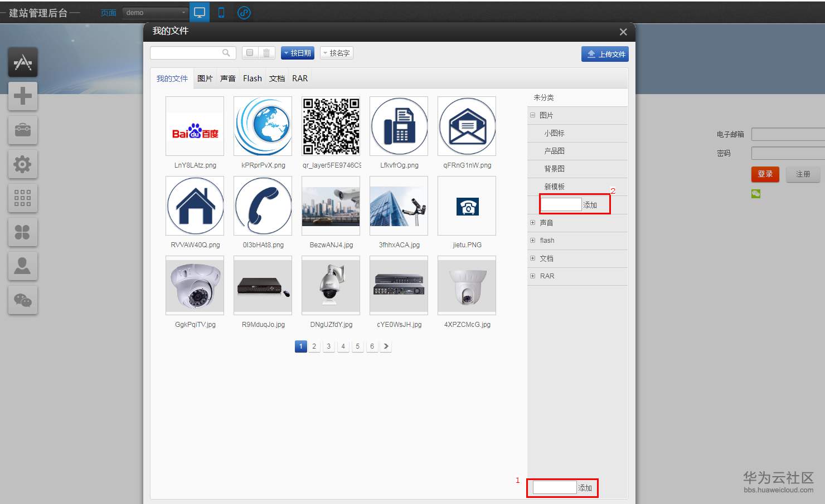
Task: Switch to the 声音 tab
Action: pyautogui.click(x=228, y=79)
